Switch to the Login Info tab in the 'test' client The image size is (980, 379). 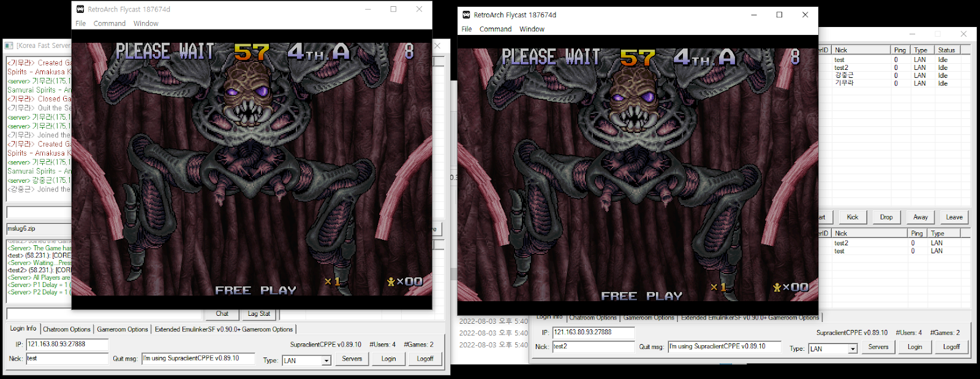point(23,329)
